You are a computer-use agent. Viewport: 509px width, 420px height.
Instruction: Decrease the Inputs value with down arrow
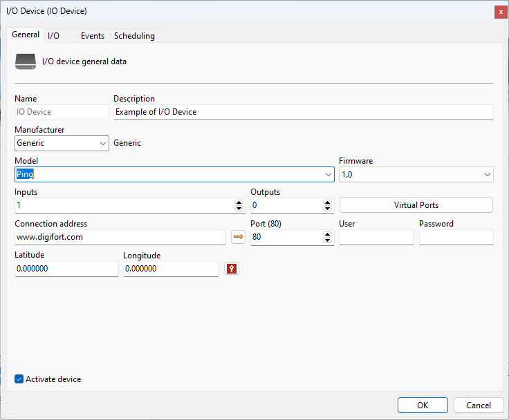[239, 208]
